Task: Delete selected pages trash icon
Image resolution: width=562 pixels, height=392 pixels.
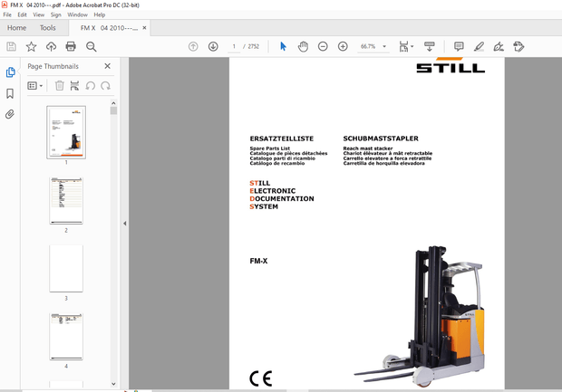Action: (x=60, y=86)
